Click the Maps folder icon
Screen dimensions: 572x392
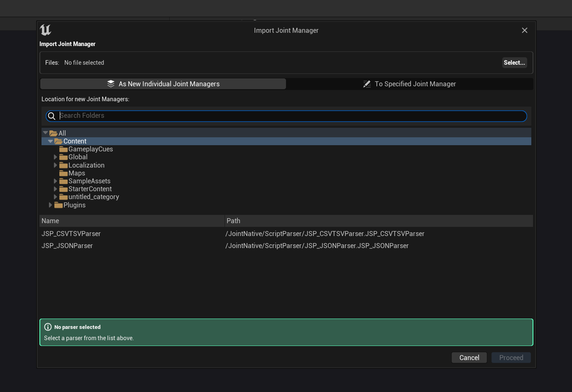pyautogui.click(x=63, y=173)
